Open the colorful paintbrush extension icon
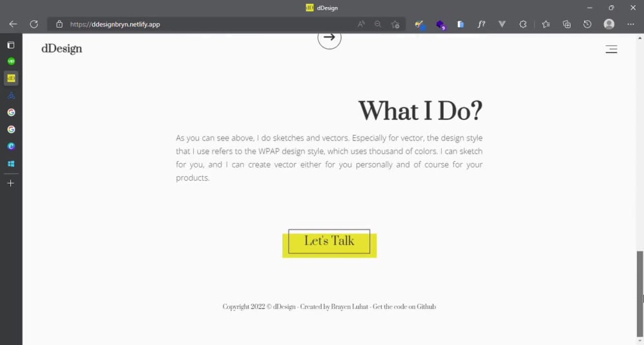 coord(419,25)
